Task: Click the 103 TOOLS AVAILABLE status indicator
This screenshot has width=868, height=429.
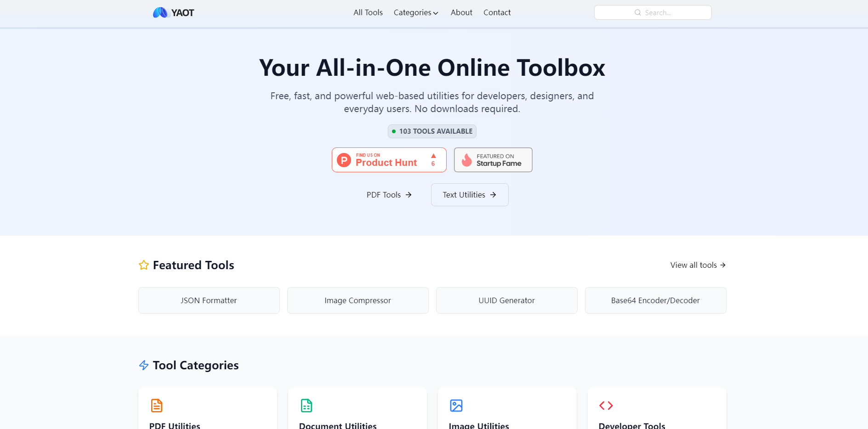Action: click(431, 131)
